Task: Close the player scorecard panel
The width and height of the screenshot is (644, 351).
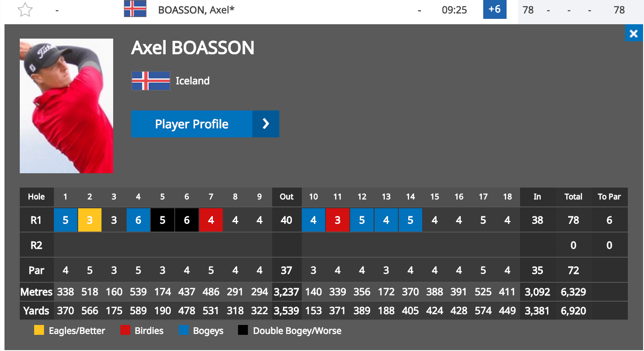Action: click(634, 33)
